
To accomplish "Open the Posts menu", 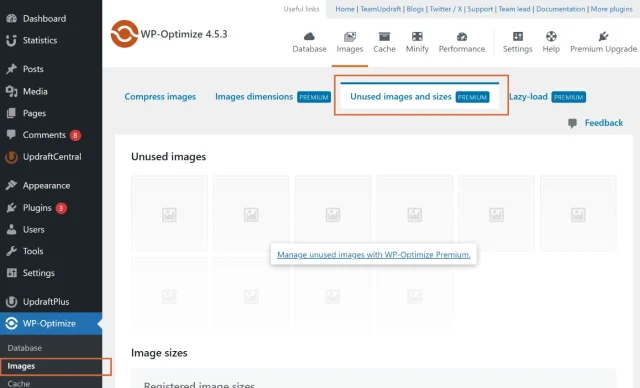I will pyautogui.click(x=33, y=69).
